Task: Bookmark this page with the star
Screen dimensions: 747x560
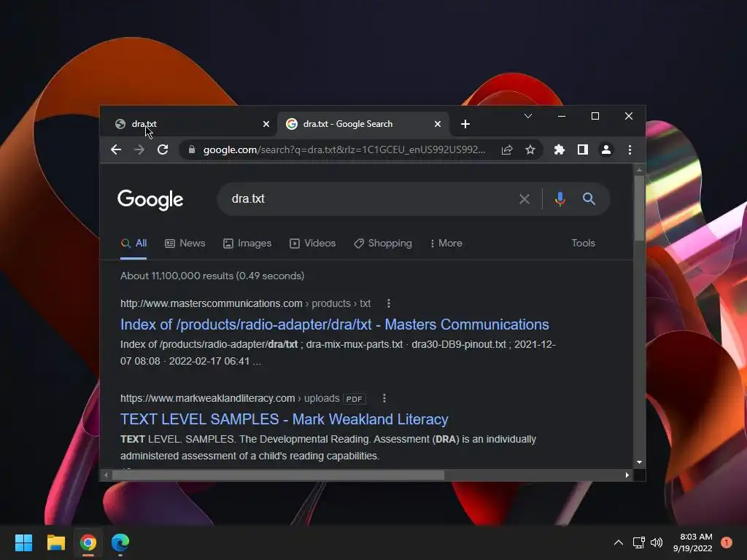Action: pos(530,149)
